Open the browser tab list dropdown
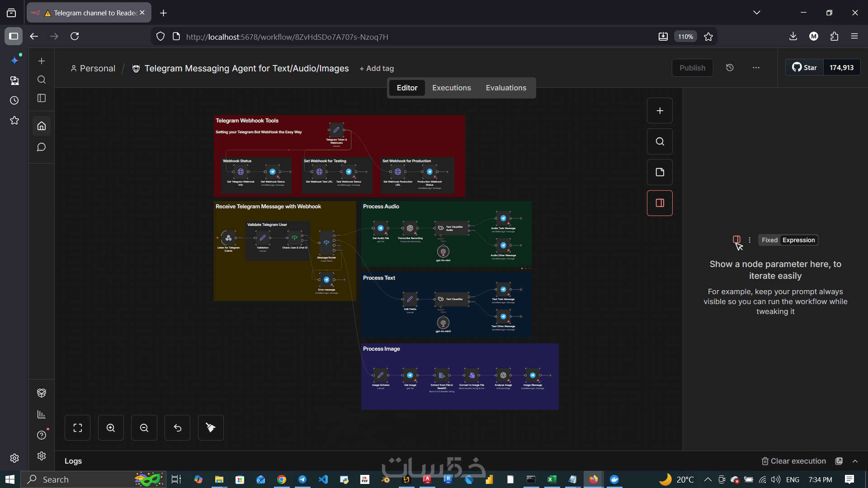868x488 pixels. [756, 13]
